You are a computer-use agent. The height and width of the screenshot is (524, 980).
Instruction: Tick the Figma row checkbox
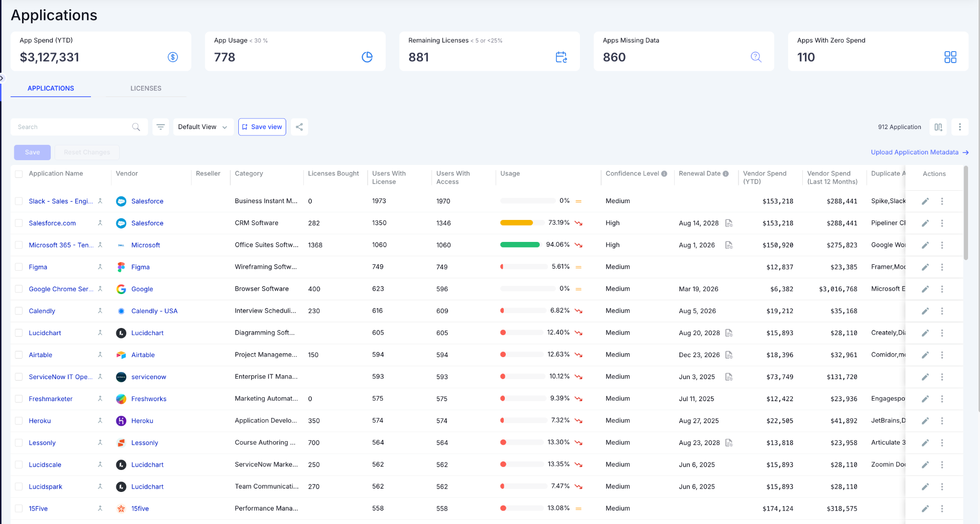[x=19, y=267]
